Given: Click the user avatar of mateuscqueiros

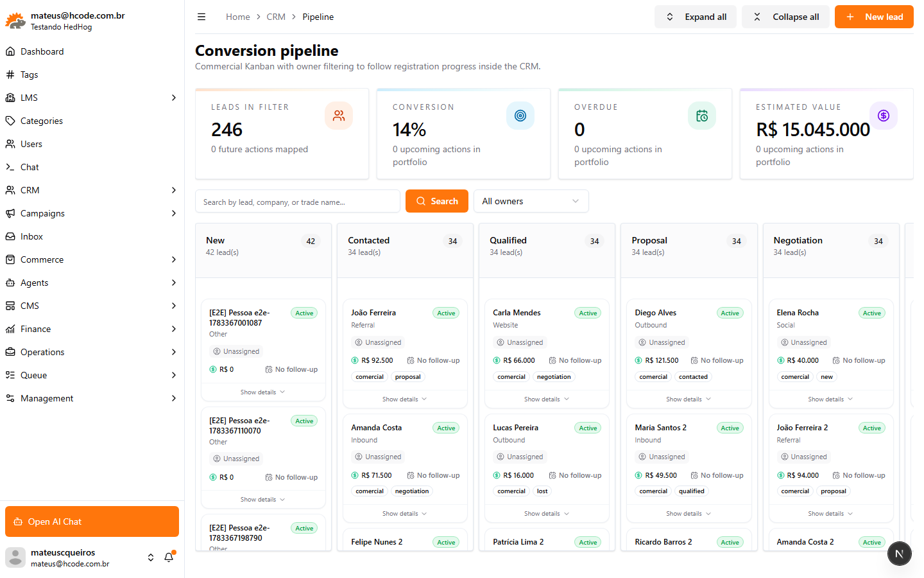Looking at the screenshot, I should point(15,557).
